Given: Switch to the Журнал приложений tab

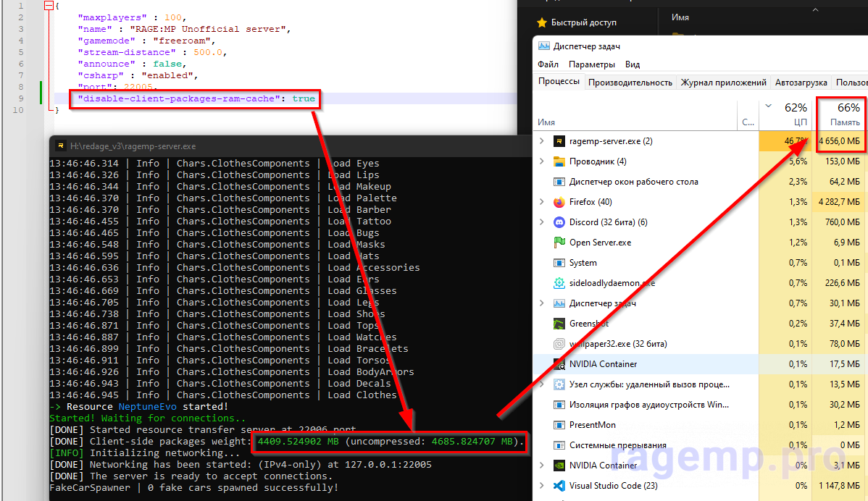Looking at the screenshot, I should pos(723,83).
